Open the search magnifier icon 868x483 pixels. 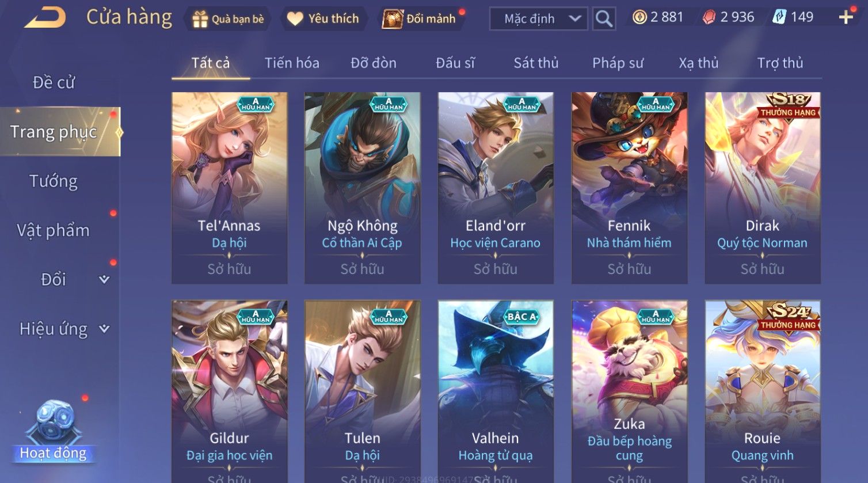[x=604, y=19]
